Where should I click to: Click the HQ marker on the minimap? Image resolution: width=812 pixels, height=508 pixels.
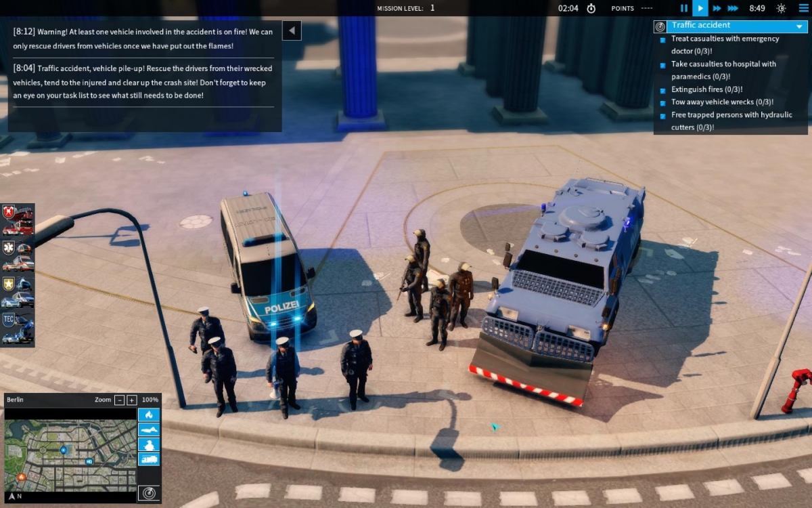click(89, 461)
